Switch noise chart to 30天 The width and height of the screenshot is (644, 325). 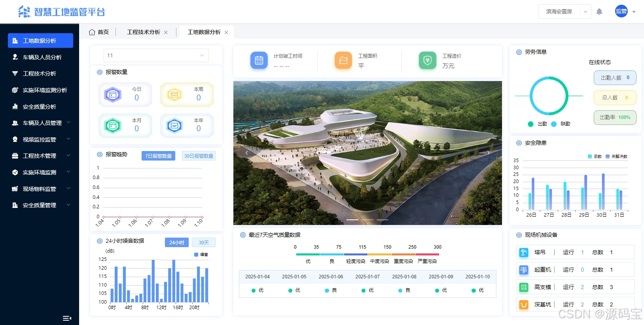click(203, 242)
